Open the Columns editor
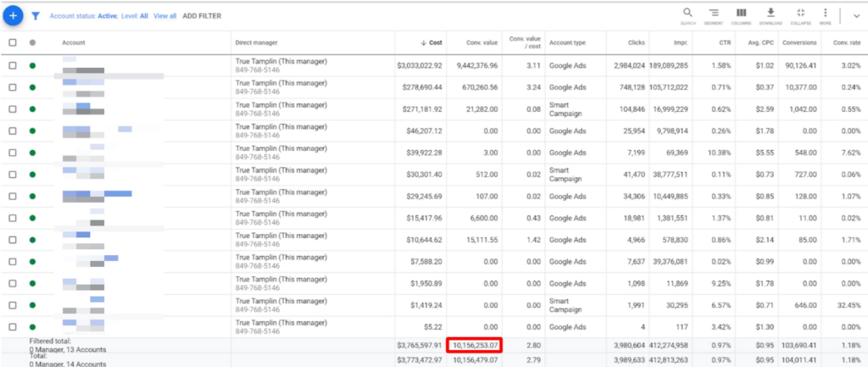 click(x=741, y=16)
